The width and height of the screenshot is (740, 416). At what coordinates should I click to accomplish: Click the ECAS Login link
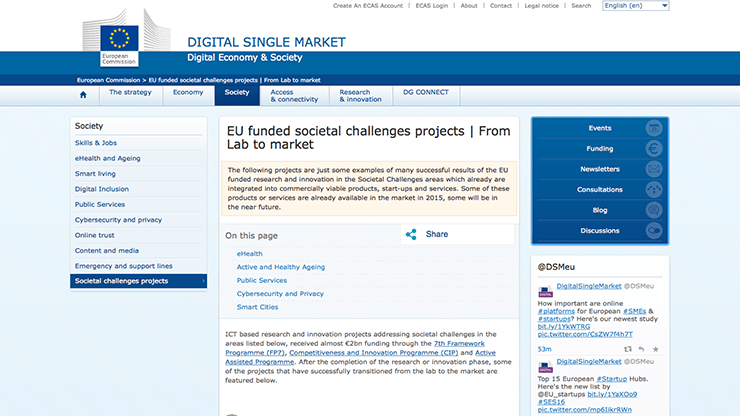(x=431, y=6)
